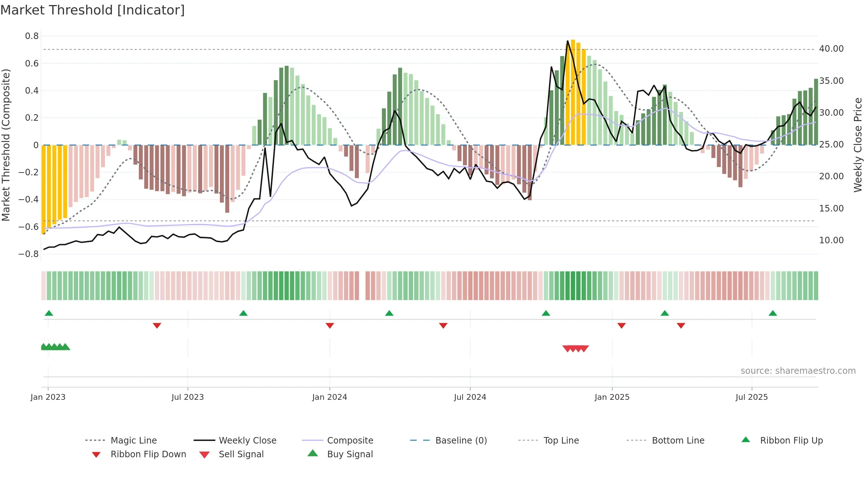Click the 10.00 price axis label

tap(831, 240)
